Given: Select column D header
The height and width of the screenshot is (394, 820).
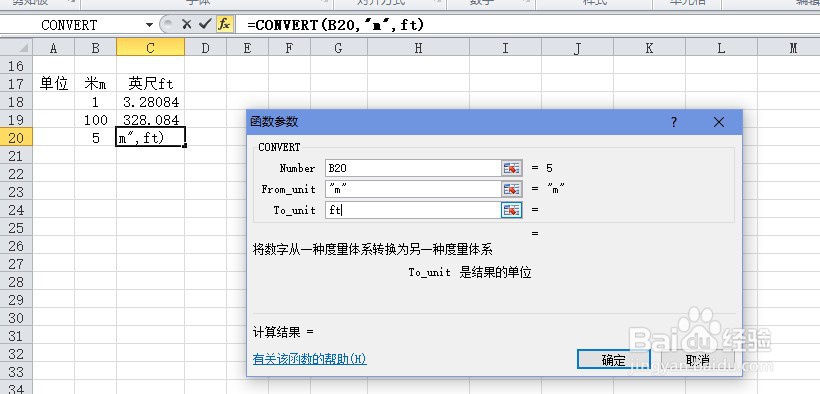Looking at the screenshot, I should coord(205,48).
